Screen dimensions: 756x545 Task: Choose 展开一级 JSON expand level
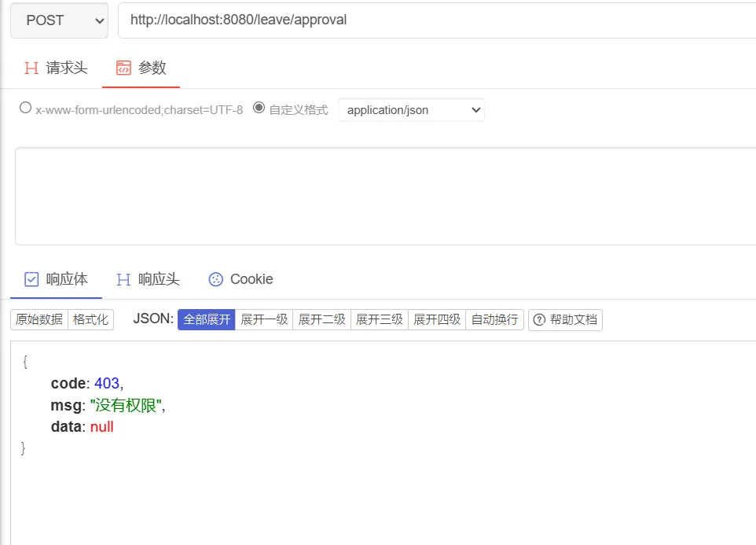tap(264, 319)
